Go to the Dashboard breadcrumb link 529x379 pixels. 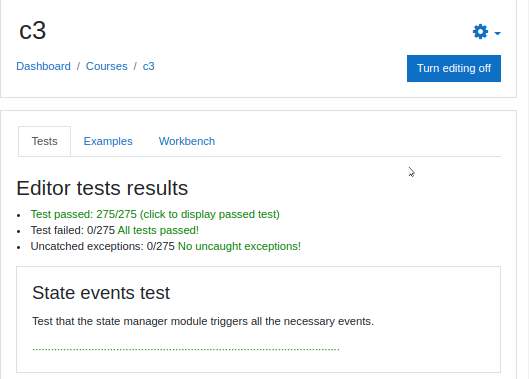click(x=44, y=66)
